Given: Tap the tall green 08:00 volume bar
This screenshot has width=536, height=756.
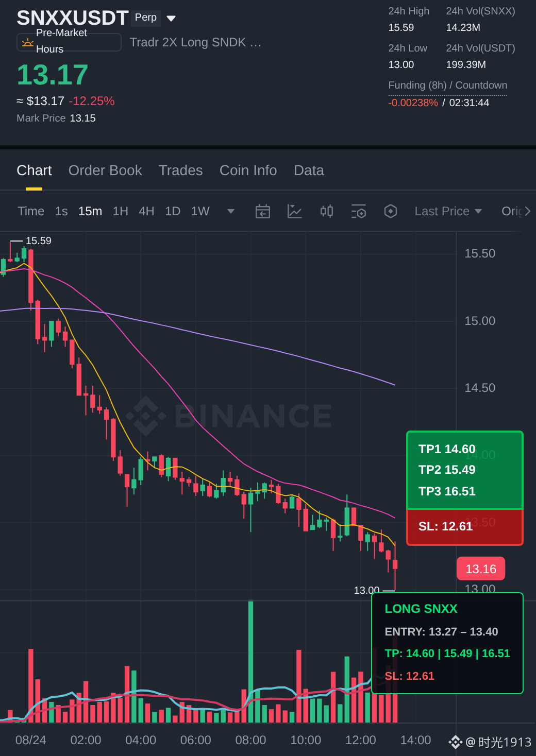Looking at the screenshot, I should pos(251,661).
